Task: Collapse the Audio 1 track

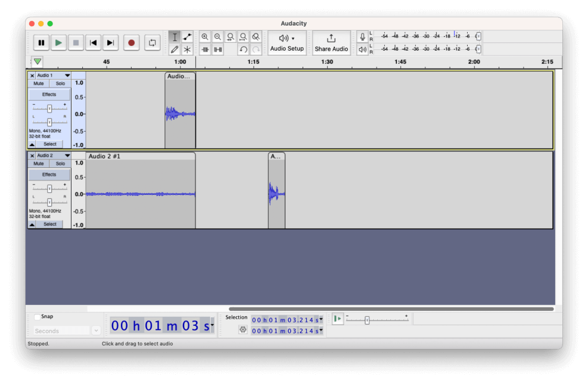Action: (x=32, y=144)
